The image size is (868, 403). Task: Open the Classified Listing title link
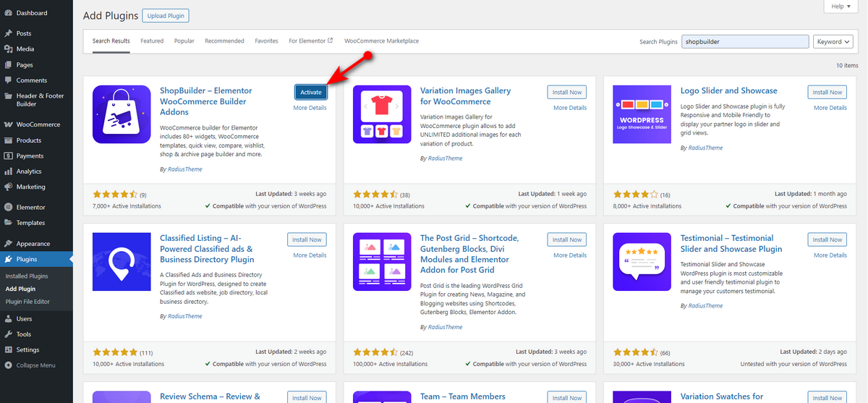(x=207, y=248)
